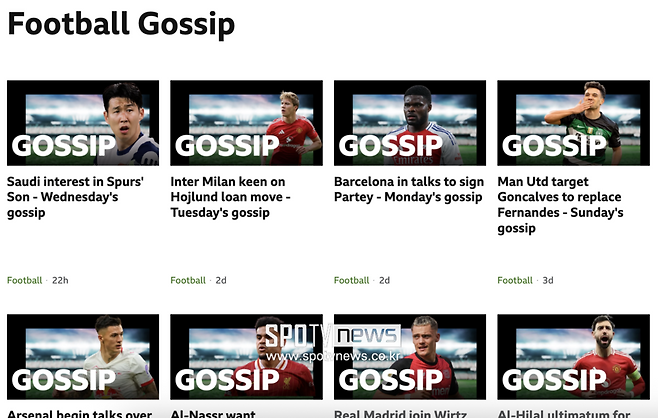Select the Football tag under the Hojlund article
The image size is (658, 418).
coord(188,280)
